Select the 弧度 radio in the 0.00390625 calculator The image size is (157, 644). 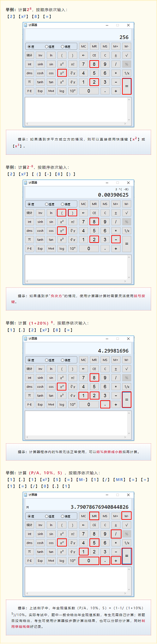click(x=49, y=204)
